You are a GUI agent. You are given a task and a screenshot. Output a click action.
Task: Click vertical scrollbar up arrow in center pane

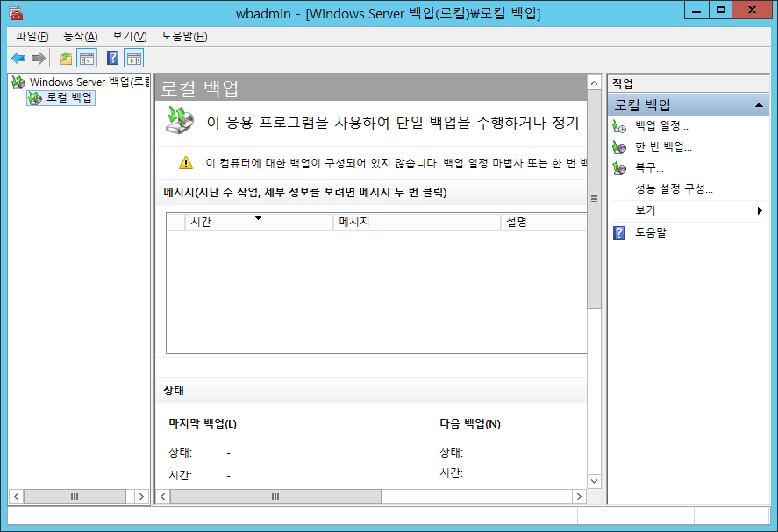click(594, 82)
